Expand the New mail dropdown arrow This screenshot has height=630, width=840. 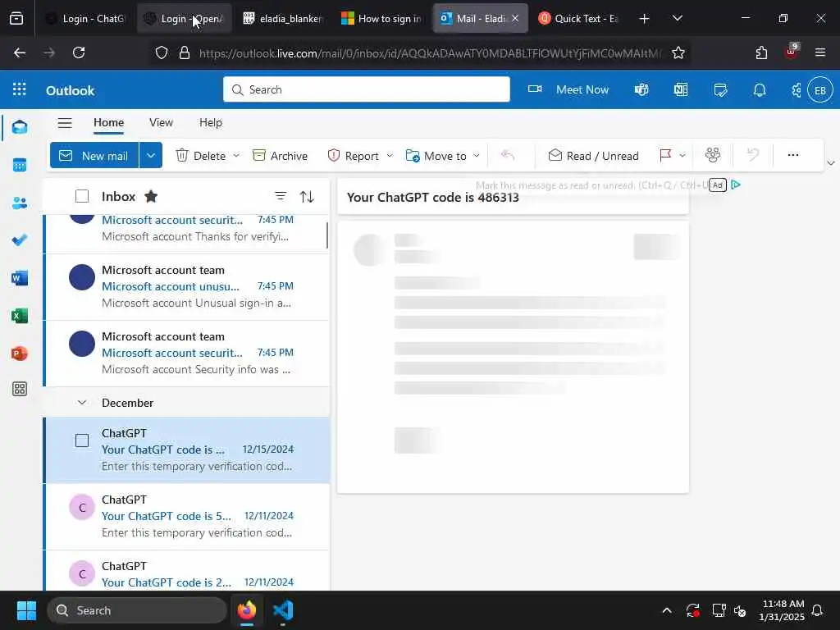151,155
